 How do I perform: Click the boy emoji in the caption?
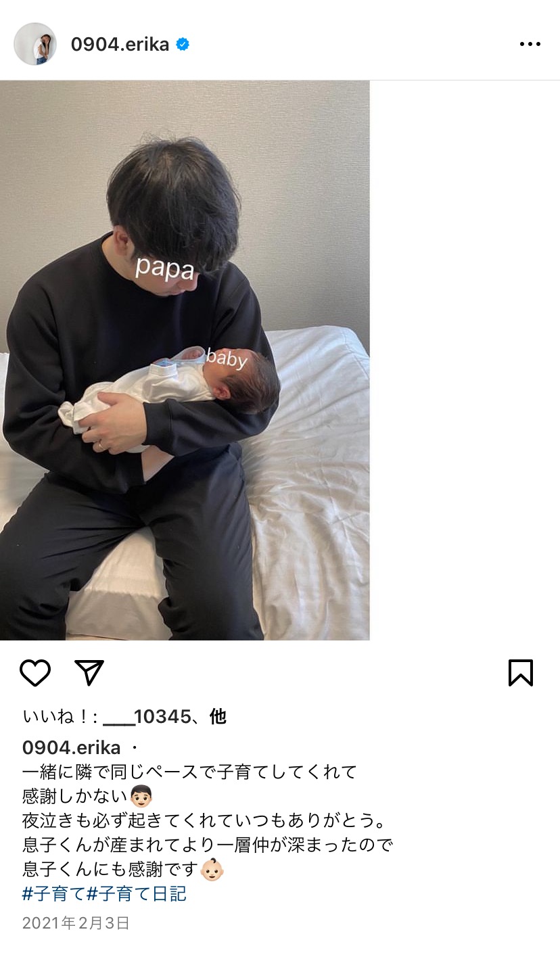click(x=141, y=796)
